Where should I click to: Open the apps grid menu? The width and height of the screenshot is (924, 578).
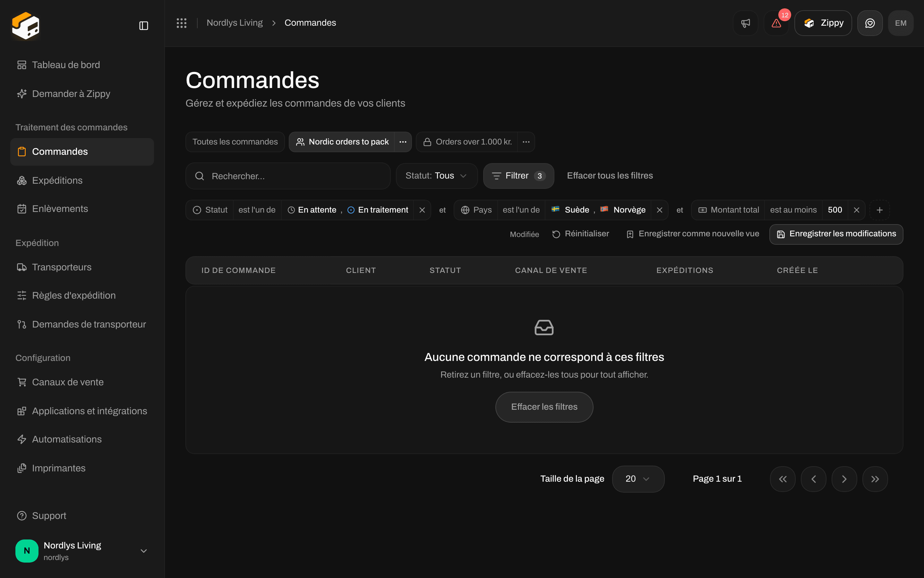[182, 23]
